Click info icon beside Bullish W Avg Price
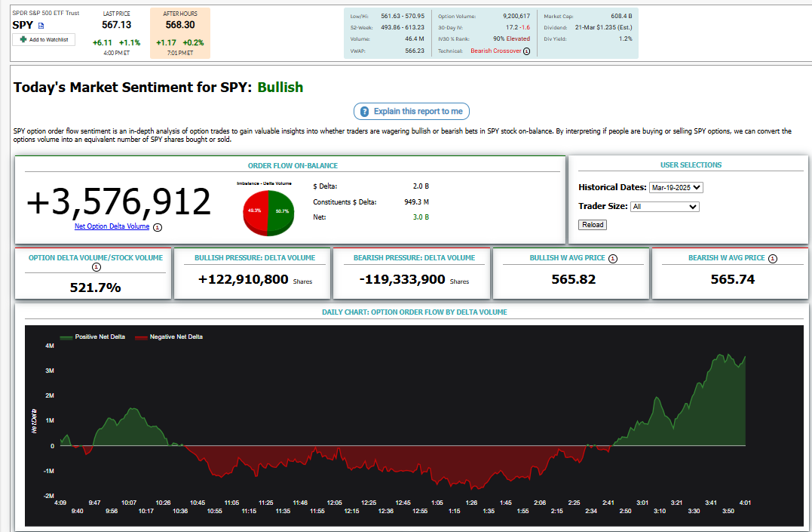The height and width of the screenshot is (532, 812). [x=613, y=258]
